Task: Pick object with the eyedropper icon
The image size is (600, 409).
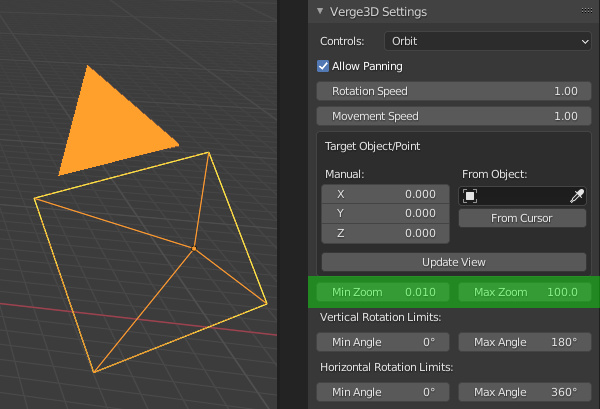Action: [577, 196]
